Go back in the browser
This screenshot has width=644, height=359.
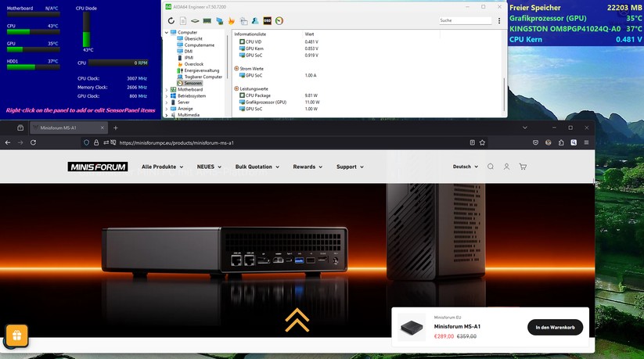tap(8, 142)
